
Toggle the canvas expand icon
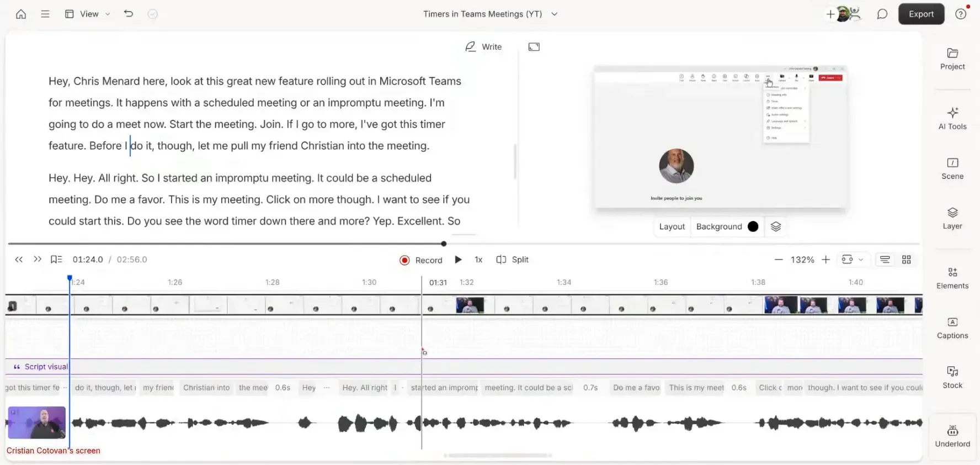tap(534, 47)
